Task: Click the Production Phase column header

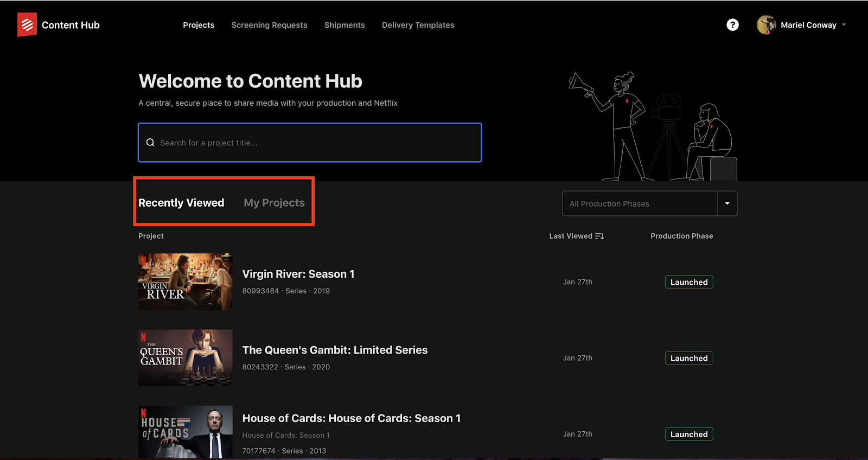Action: pyautogui.click(x=682, y=236)
